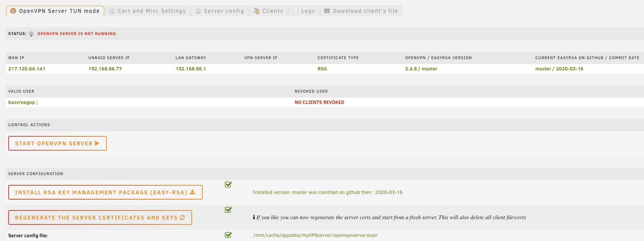Image resolution: width=644 pixels, height=241 pixels.
Task: Go to the Clients tab
Action: [268, 11]
